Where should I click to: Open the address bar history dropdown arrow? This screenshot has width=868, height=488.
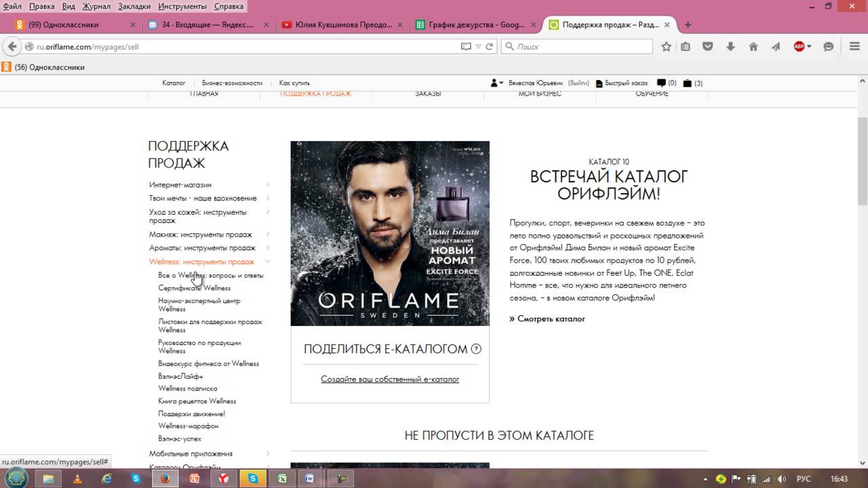478,47
